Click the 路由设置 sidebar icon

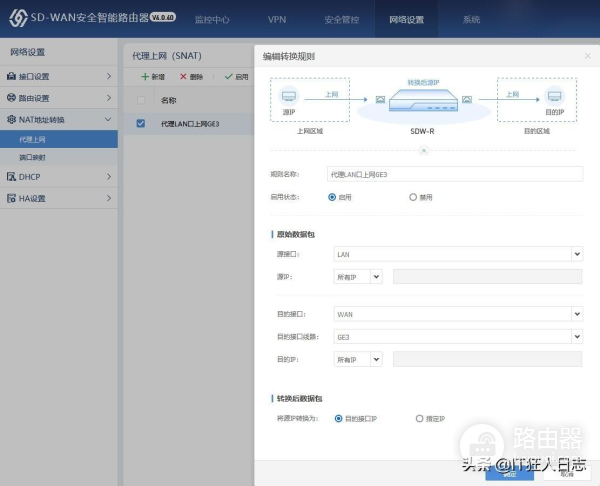point(11,98)
